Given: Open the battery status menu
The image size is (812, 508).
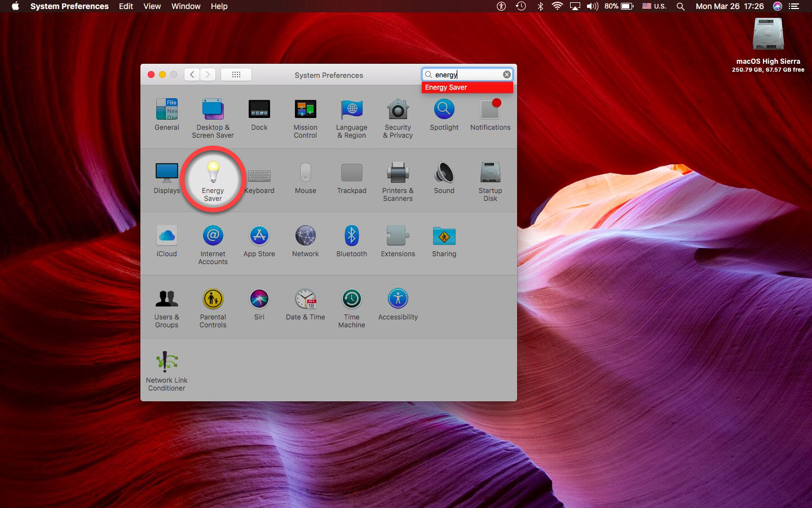Looking at the screenshot, I should pyautogui.click(x=619, y=6).
